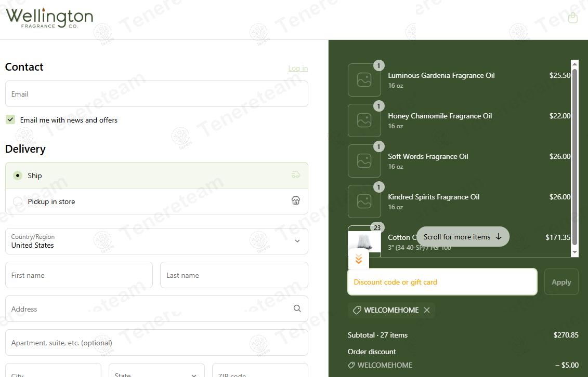Click the Luminous Gardenia product image placeholder
Viewport: 588px width, 377px height.
click(x=364, y=80)
